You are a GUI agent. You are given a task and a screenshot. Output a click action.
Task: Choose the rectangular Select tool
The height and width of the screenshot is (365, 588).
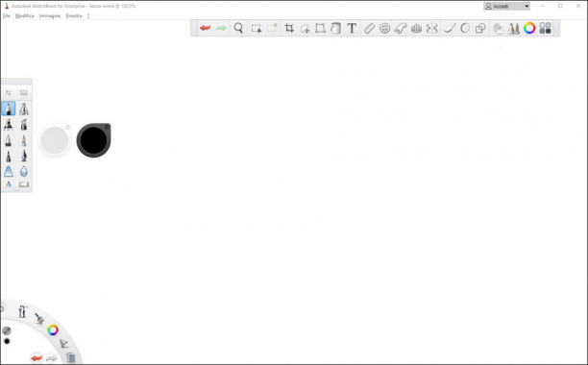point(257,29)
